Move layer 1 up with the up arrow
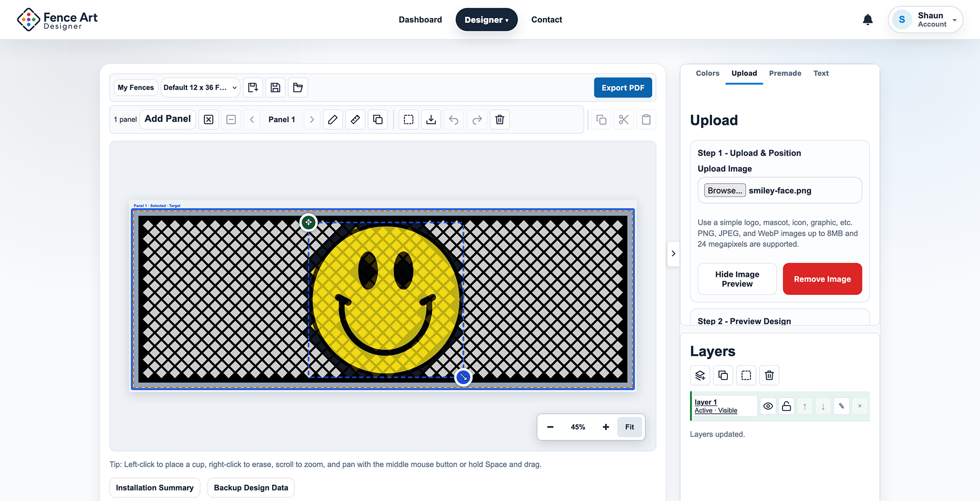The height and width of the screenshot is (501, 980). [805, 407]
